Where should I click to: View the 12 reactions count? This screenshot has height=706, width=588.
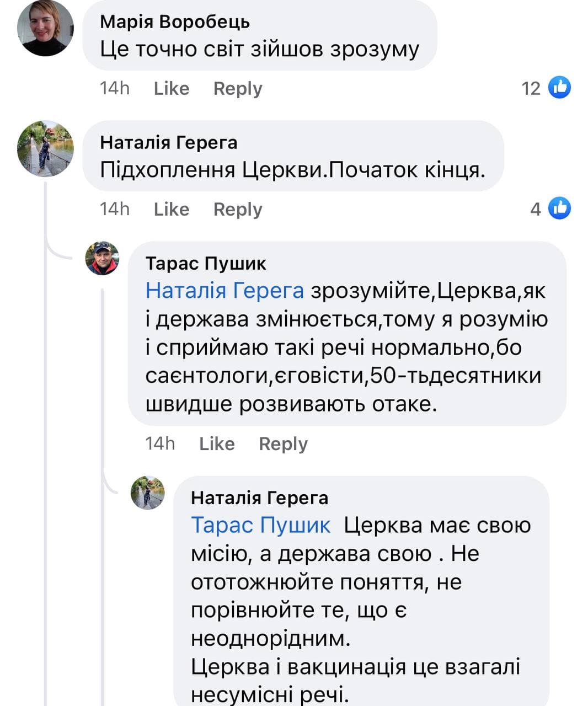pyautogui.click(x=531, y=88)
